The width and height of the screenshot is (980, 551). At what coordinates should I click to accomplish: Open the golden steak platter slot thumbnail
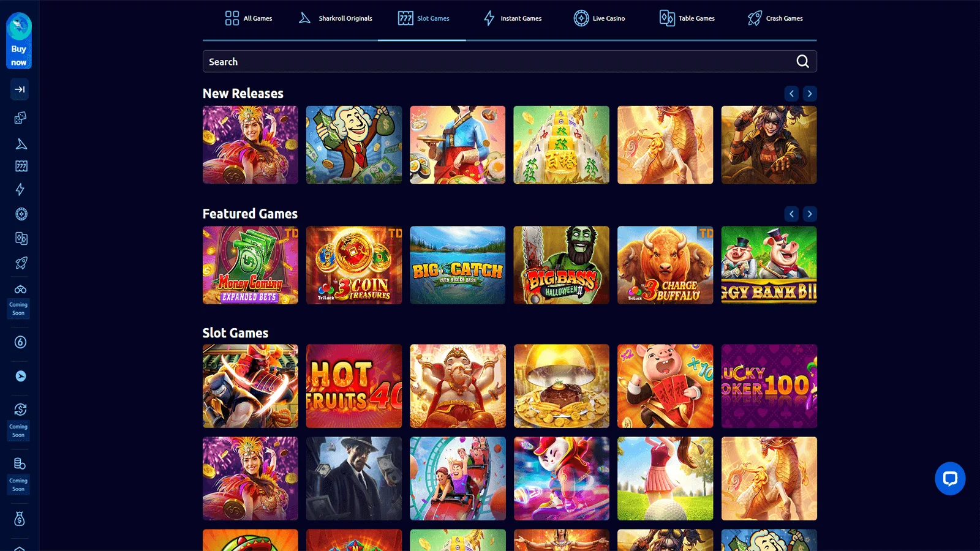[562, 386]
